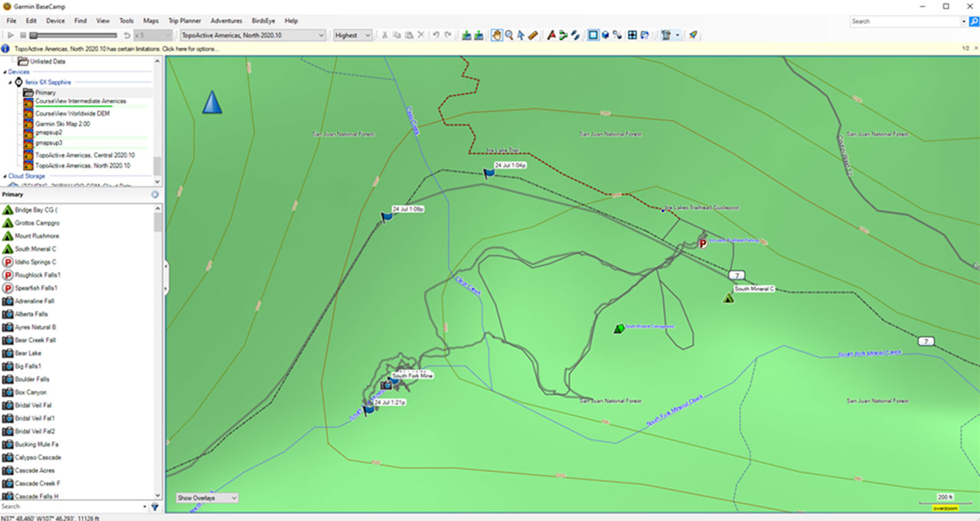The width and height of the screenshot is (980, 521).
Task: Play the track playback
Action: (11, 35)
